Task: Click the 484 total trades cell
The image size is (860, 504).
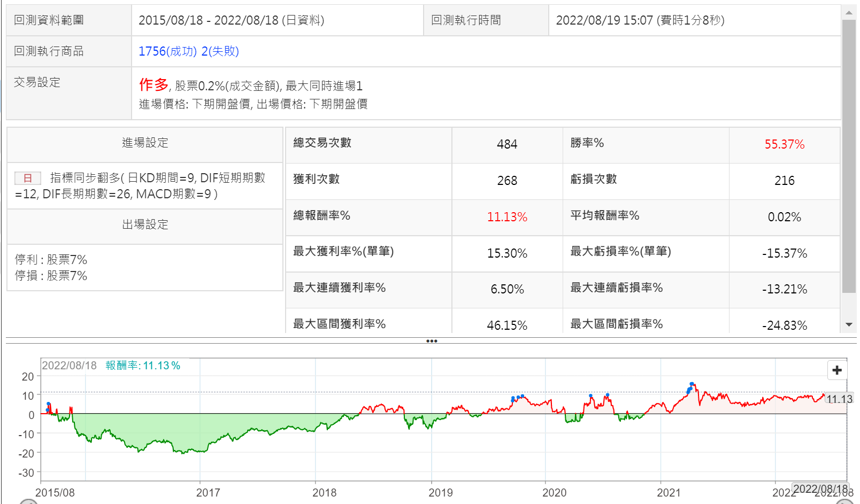Action: pos(506,144)
